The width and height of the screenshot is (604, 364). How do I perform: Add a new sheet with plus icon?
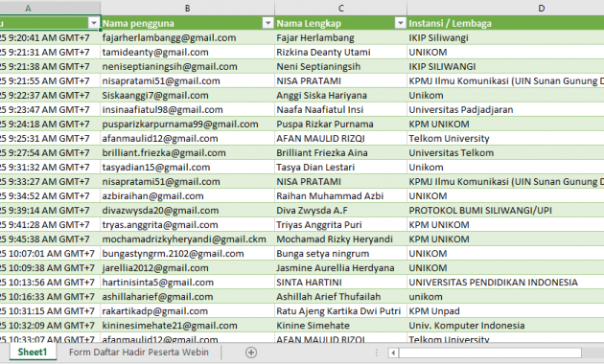251,353
